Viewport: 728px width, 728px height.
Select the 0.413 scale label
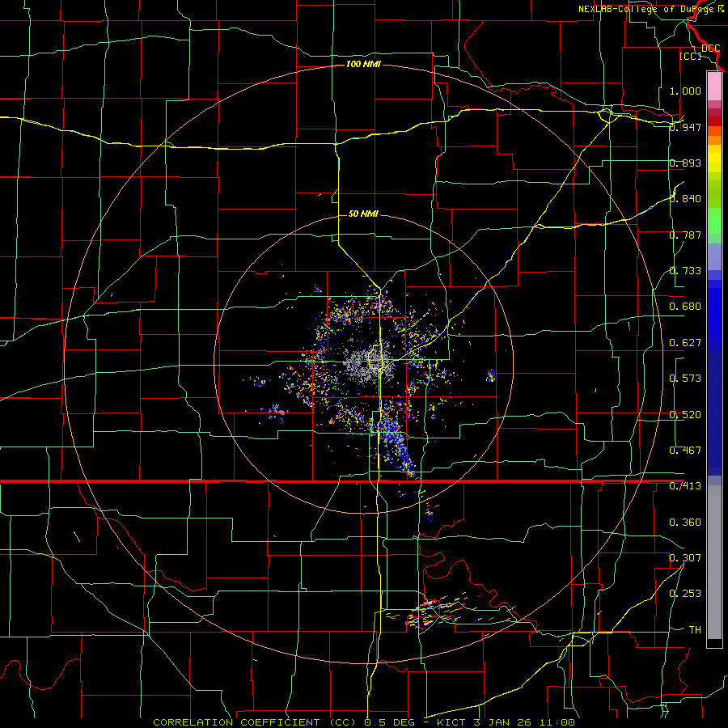coord(685,486)
